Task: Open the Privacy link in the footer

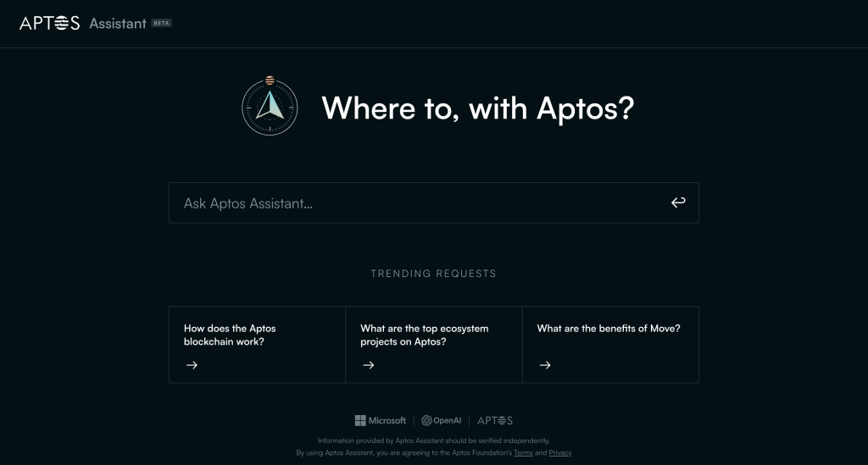Action: tap(560, 453)
